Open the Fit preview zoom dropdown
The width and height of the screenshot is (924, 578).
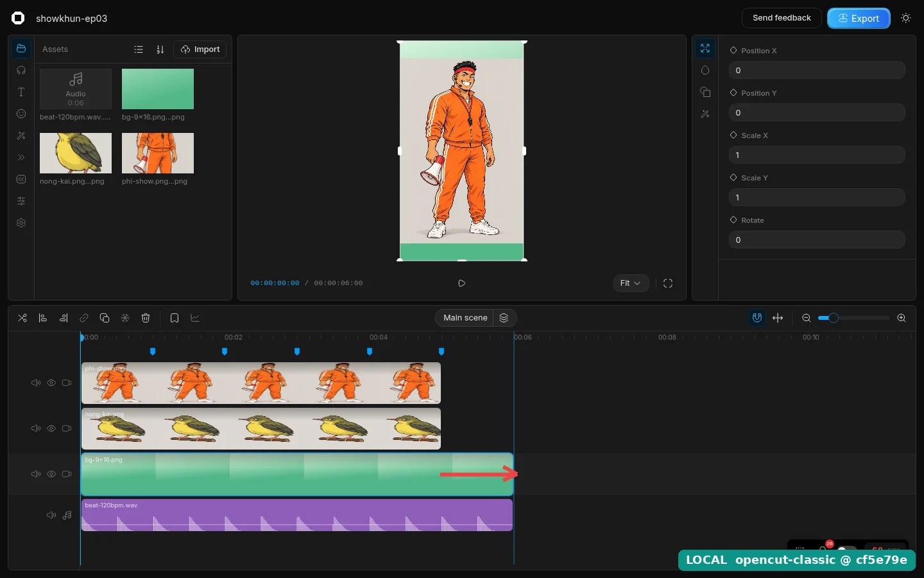[631, 283]
